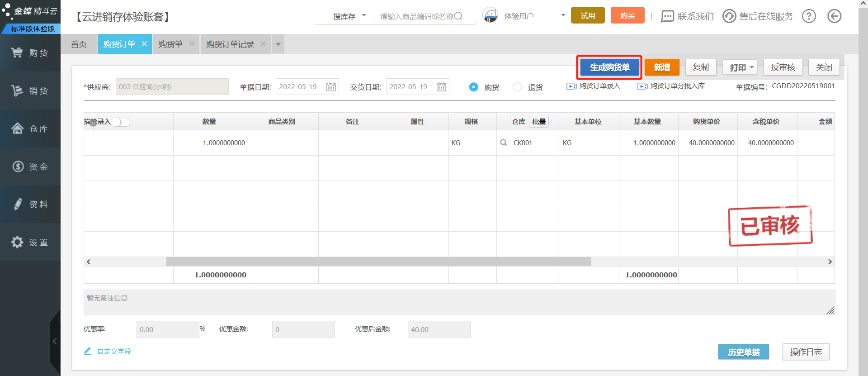This screenshot has height=376, width=868.
Task: Click the 优惠率 input field
Action: (x=168, y=329)
